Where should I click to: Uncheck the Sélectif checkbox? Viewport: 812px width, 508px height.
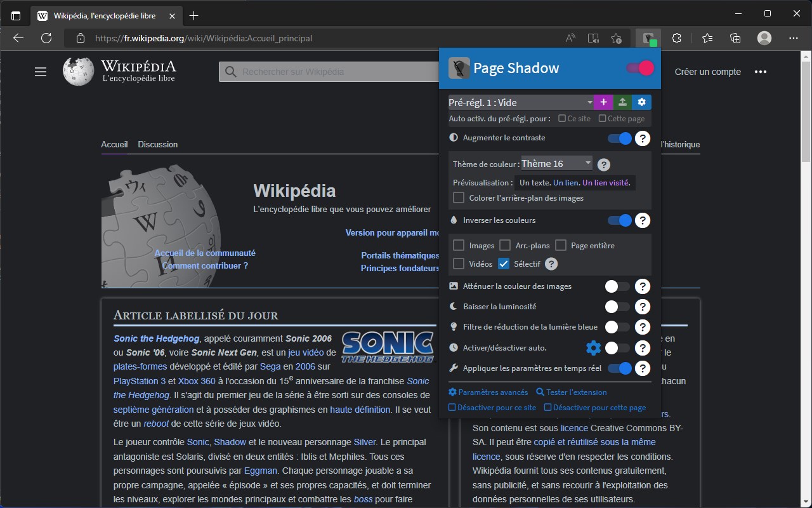pos(504,264)
